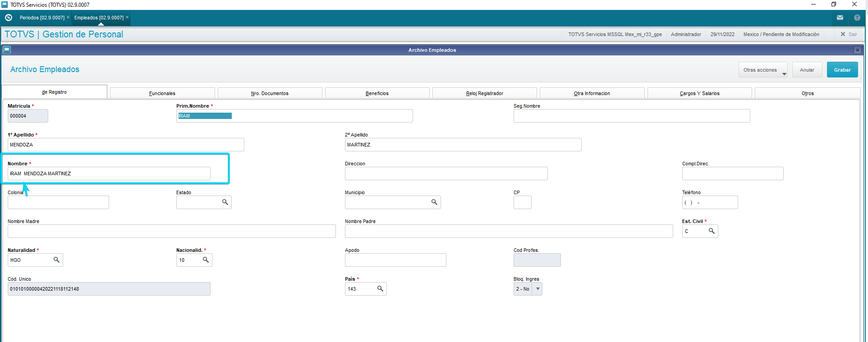Screen dimensions: 868x342
Task: Expand the Bloq. Ingres dropdown
Action: 537,289
